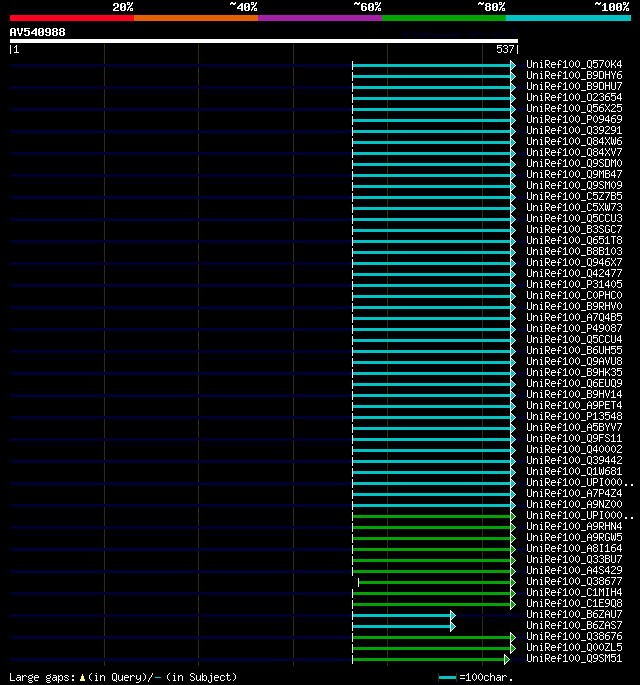This screenshot has height=685, width=640.
Task: Click the UniRef100_Q84XW6 entry
Action: (x=574, y=141)
